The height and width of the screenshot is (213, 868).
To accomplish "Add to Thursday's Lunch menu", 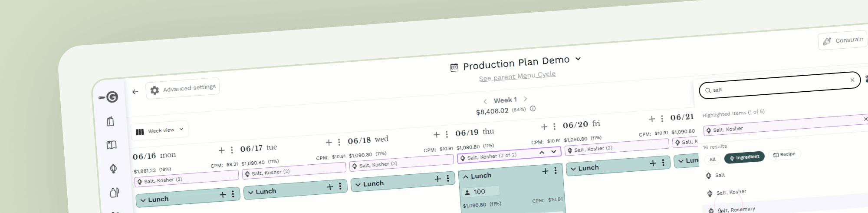I will pyautogui.click(x=546, y=171).
